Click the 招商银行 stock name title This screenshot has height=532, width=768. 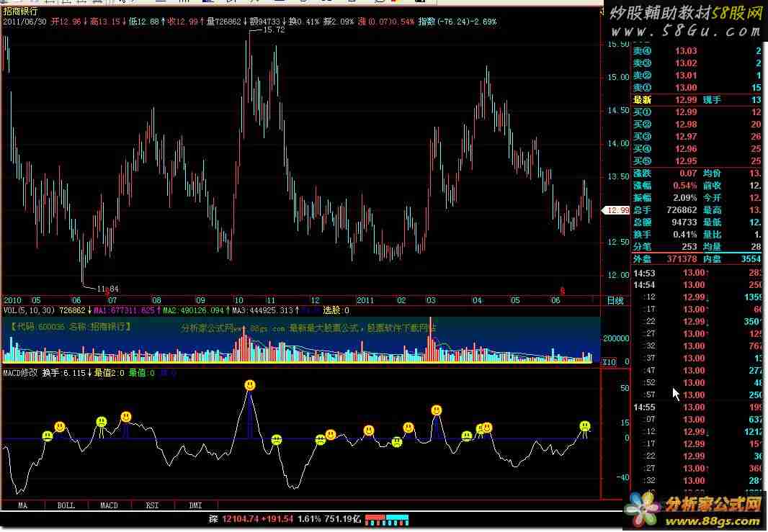click(21, 12)
